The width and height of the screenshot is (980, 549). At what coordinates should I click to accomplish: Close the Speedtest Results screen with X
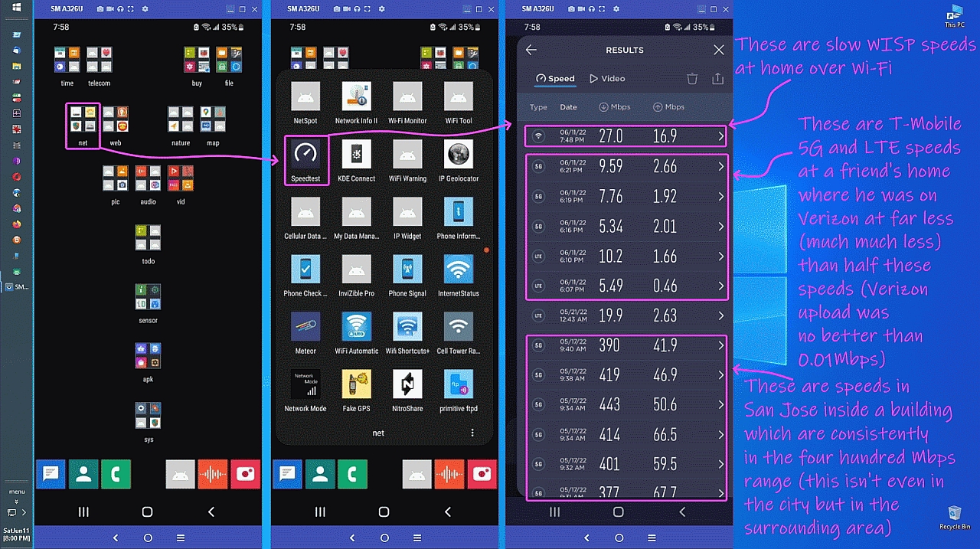(x=718, y=50)
